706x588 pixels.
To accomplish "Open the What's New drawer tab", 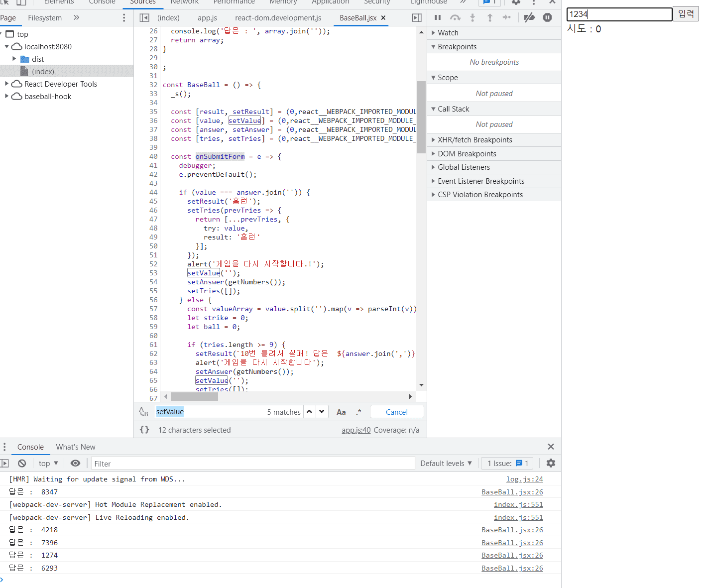I will [76, 447].
